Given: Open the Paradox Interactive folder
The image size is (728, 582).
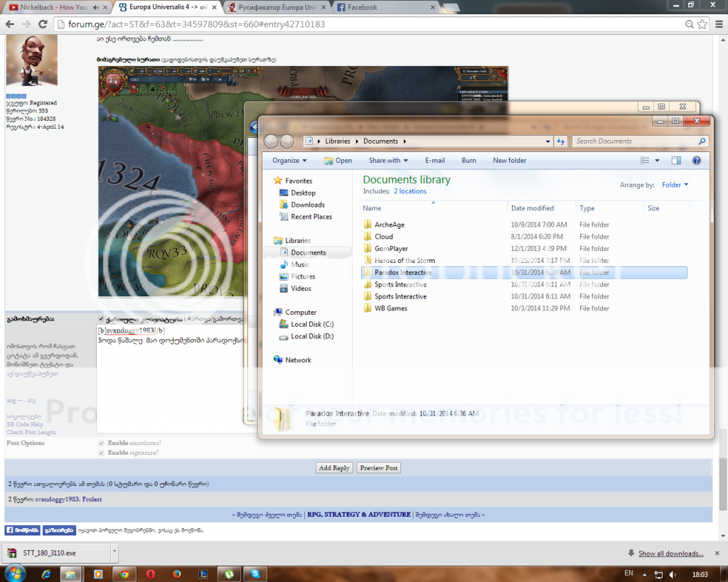Looking at the screenshot, I should tap(402, 272).
